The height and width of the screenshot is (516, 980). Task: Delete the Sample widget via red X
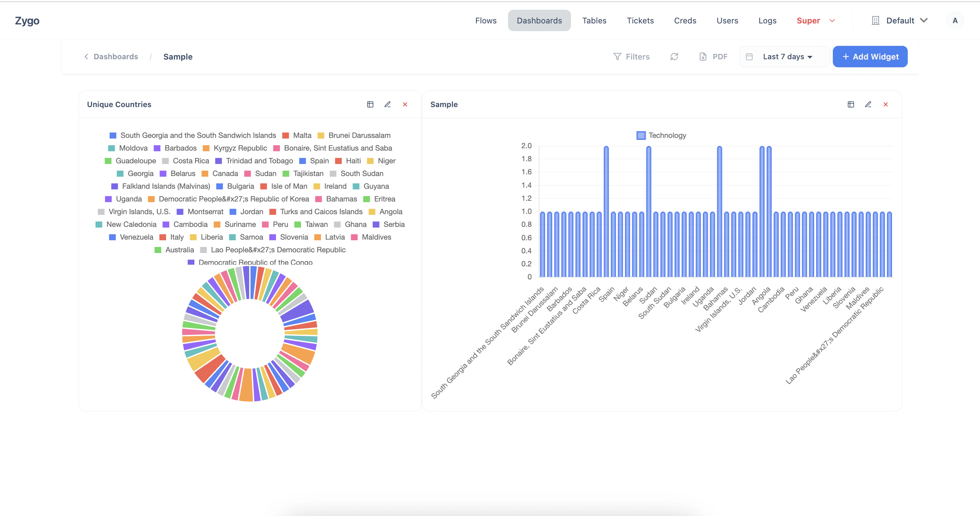pos(885,104)
